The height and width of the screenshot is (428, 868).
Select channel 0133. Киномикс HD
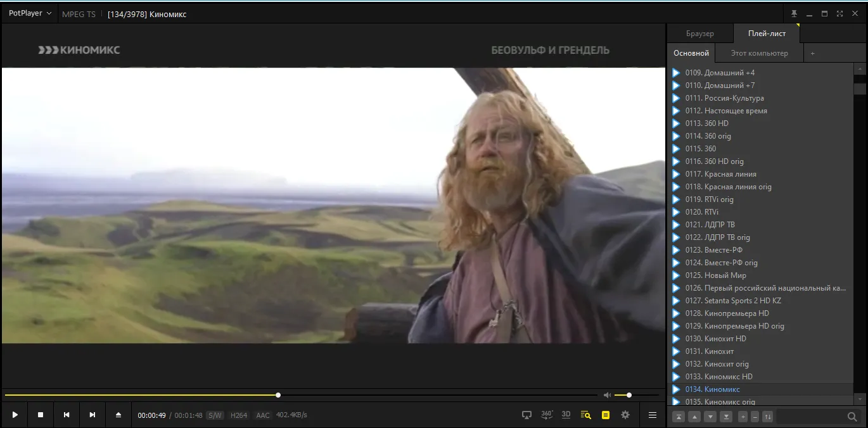coord(761,377)
